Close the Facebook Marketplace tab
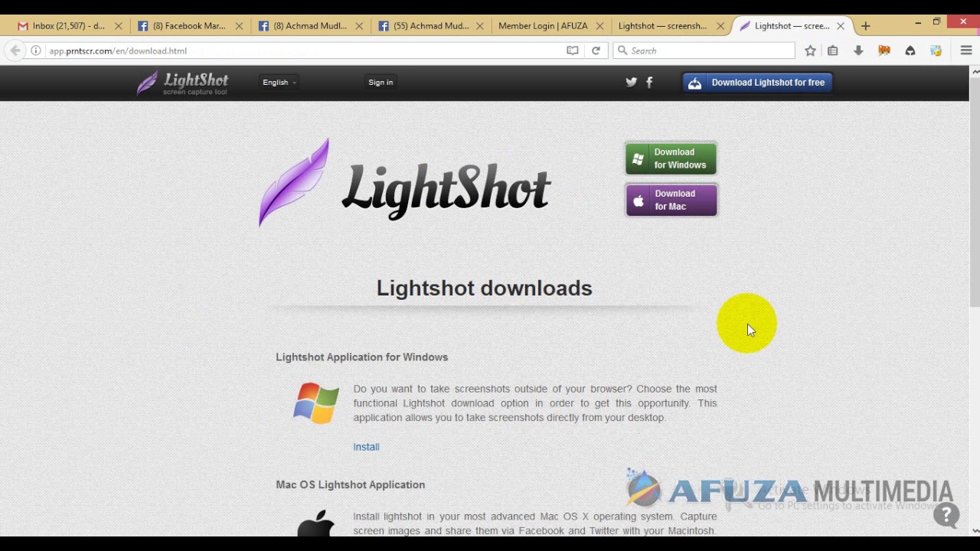The image size is (980, 551). (x=239, y=26)
